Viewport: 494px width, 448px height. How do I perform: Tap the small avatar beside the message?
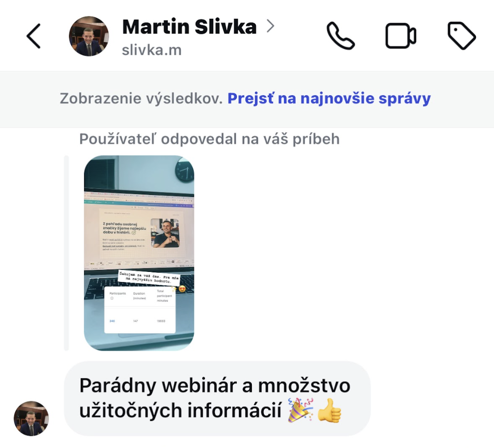[x=31, y=418]
